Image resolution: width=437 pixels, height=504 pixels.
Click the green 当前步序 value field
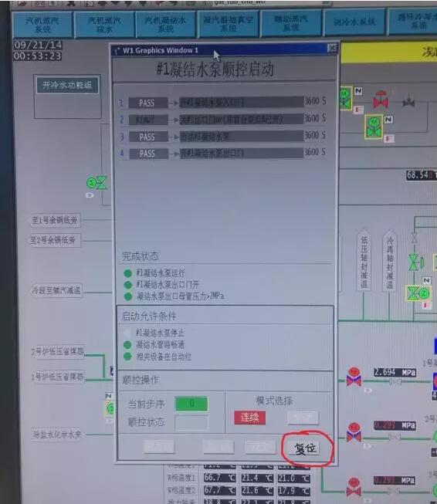point(191,404)
